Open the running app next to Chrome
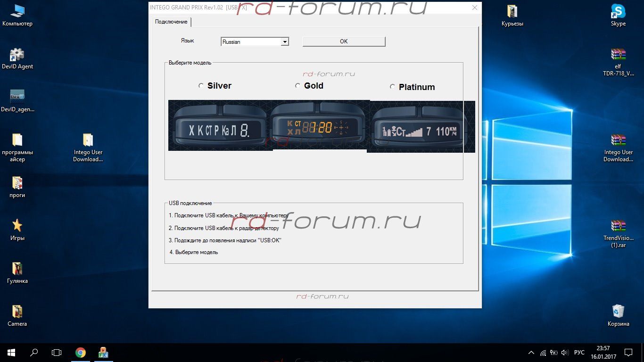 tap(103, 352)
